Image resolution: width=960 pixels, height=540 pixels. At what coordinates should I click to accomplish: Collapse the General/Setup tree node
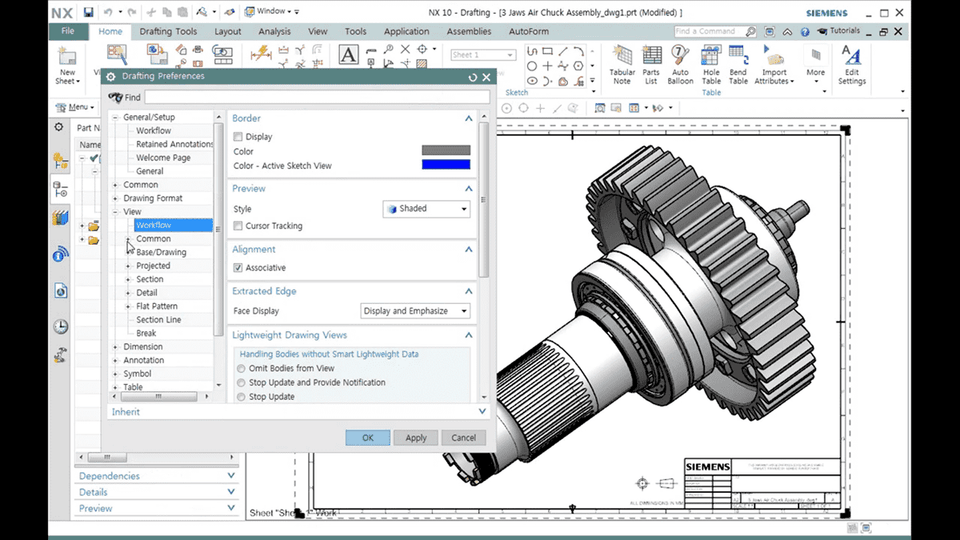(115, 117)
